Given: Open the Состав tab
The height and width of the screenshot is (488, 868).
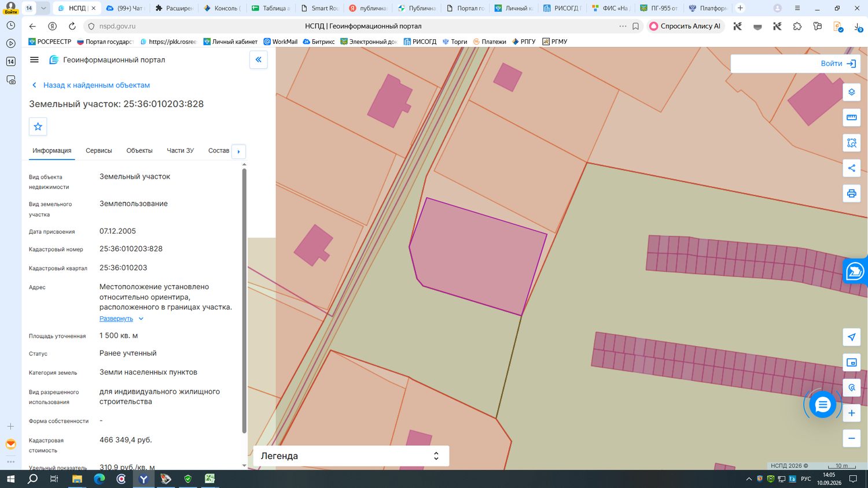Looking at the screenshot, I should 219,150.
